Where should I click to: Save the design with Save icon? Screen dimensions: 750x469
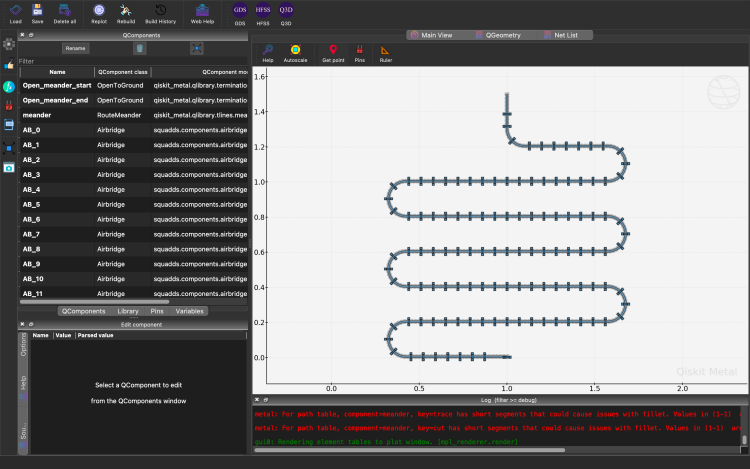[x=37, y=14]
